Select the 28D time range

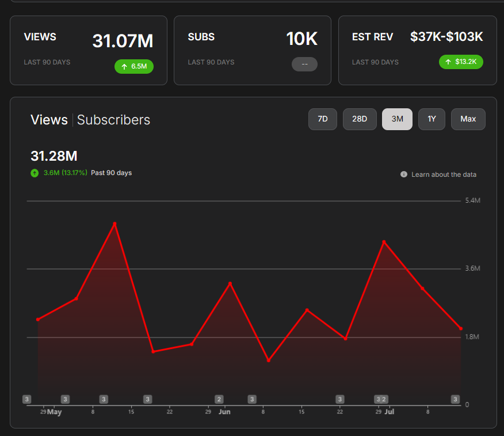(x=360, y=119)
